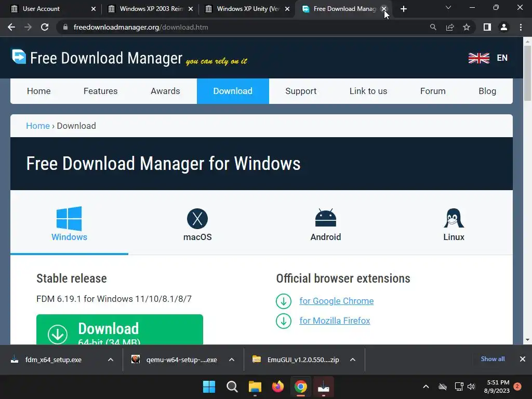Open the Awards nav item
The height and width of the screenshot is (399, 532).
(165, 91)
